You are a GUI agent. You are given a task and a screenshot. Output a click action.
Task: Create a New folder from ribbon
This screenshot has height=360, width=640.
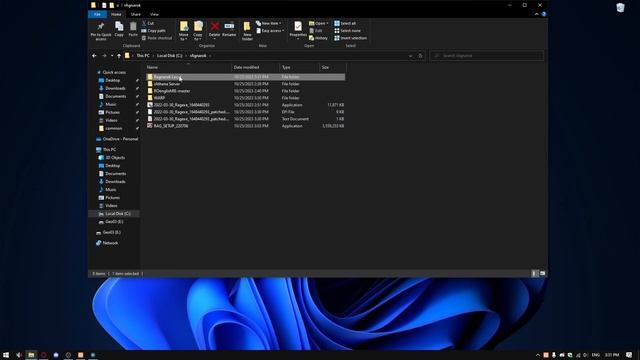(247, 31)
